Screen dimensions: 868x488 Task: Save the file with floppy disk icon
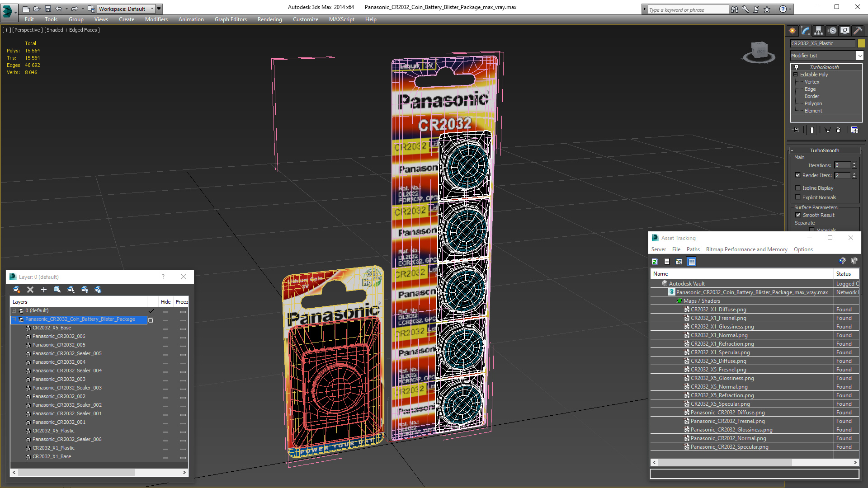coord(47,9)
